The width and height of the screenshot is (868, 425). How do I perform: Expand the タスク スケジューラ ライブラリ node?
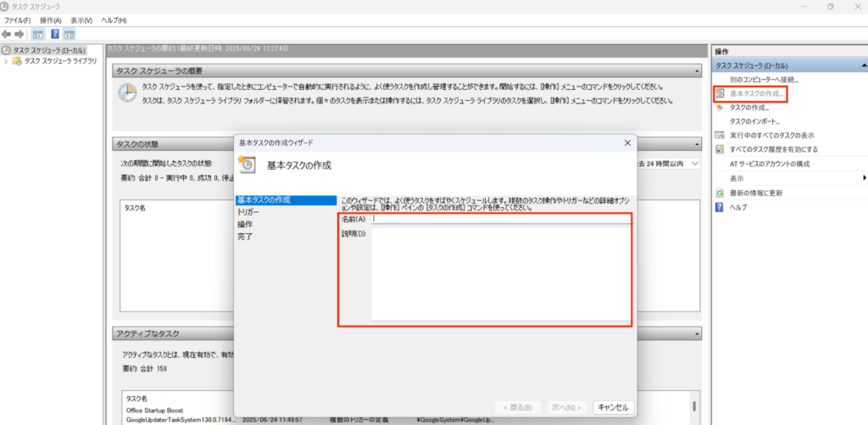pos(6,61)
